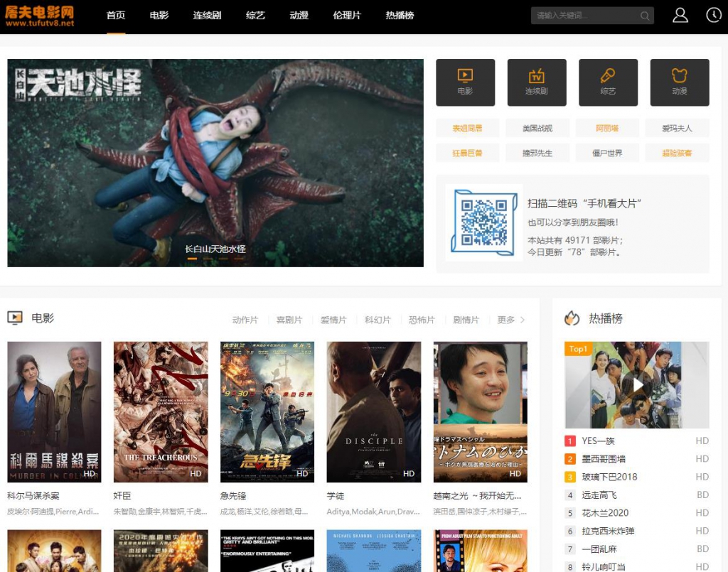Open the 越南之光 movie poster
Image resolution: width=728 pixels, height=572 pixels.
[x=481, y=412]
